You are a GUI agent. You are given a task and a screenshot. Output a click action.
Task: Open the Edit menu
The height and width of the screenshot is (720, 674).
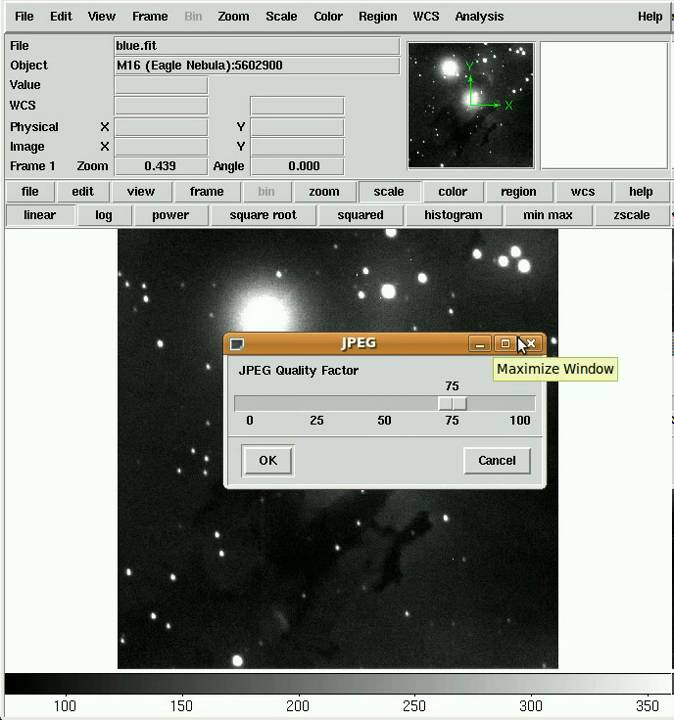coord(61,17)
